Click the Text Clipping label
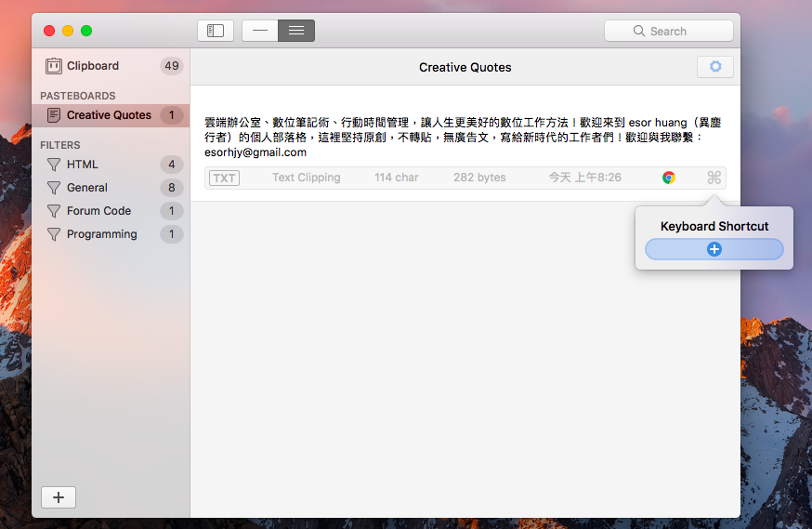Screen dimensions: 812x529 307,178
